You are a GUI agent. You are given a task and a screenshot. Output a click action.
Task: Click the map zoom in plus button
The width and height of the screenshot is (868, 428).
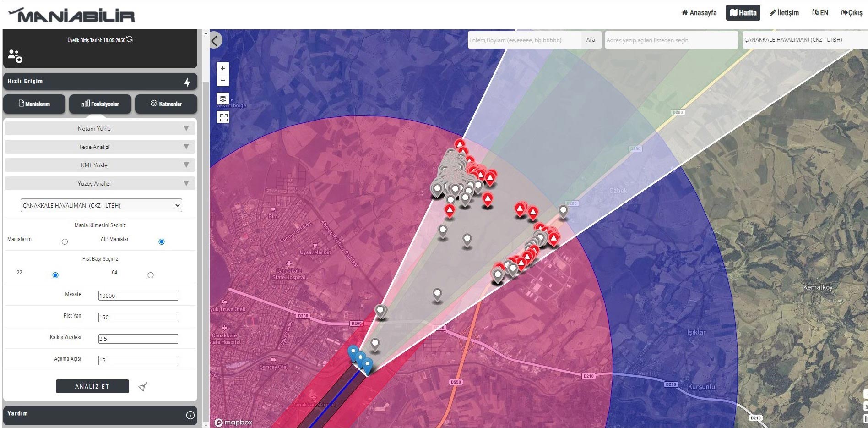(223, 68)
